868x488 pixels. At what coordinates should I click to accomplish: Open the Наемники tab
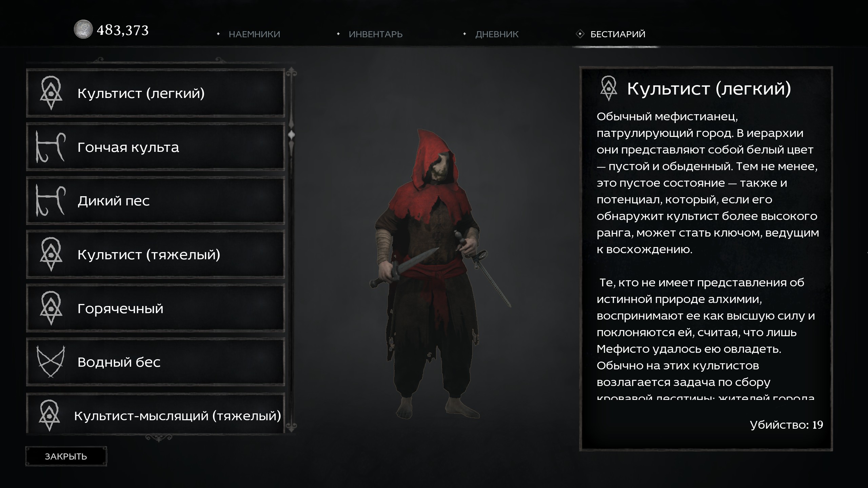tap(254, 34)
